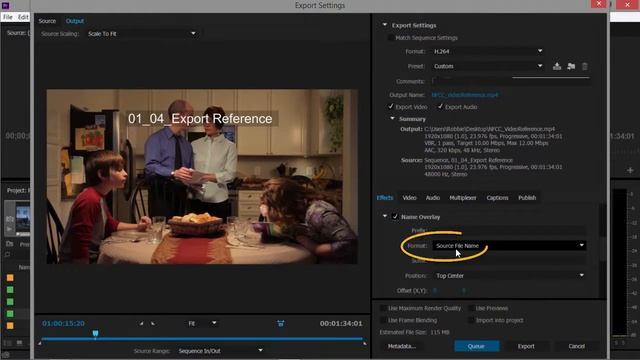Open the Source File Name format dropdown
Screen dimensions: 640x360
[509, 246]
